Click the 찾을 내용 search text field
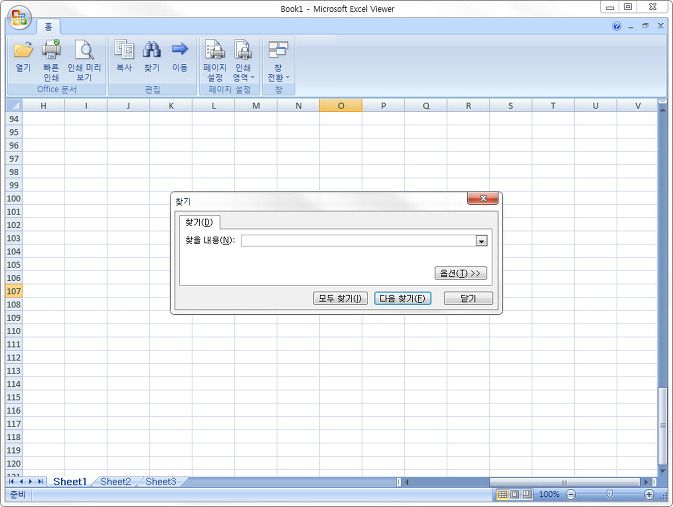 coord(359,241)
